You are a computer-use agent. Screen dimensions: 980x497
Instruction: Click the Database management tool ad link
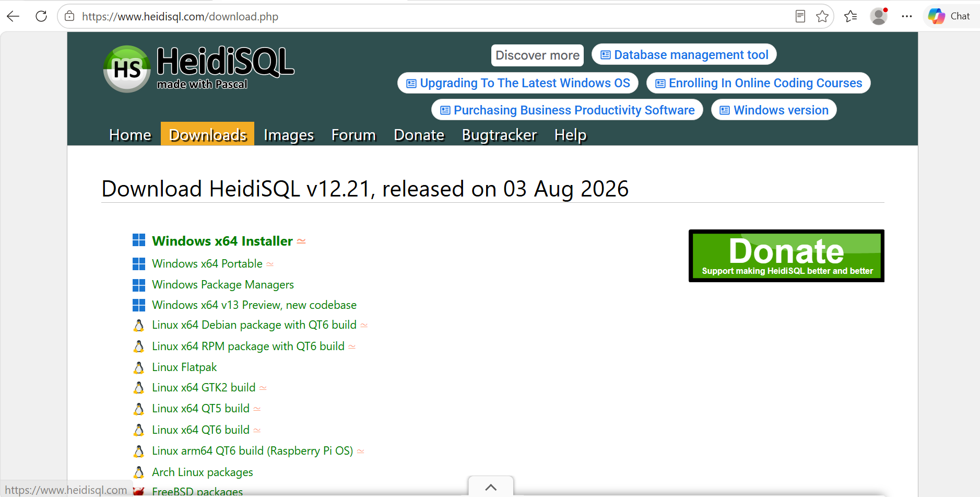pyautogui.click(x=684, y=54)
